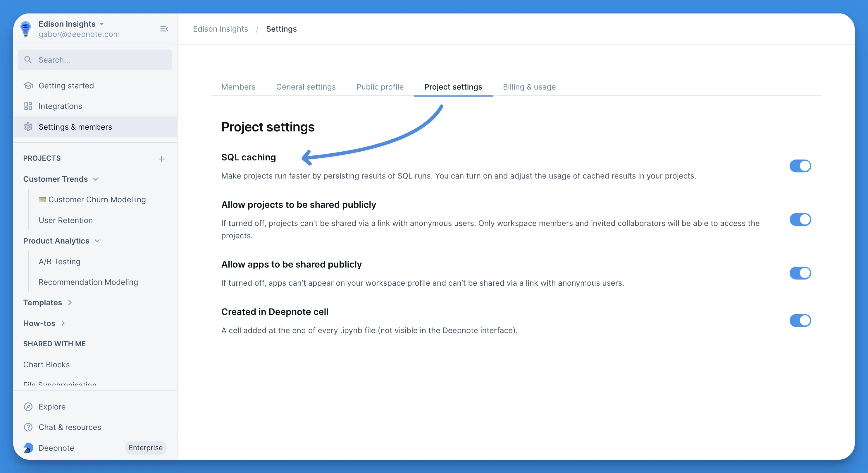Switch off Created in Deepnote cell toggle
This screenshot has height=473, width=868.
[800, 320]
